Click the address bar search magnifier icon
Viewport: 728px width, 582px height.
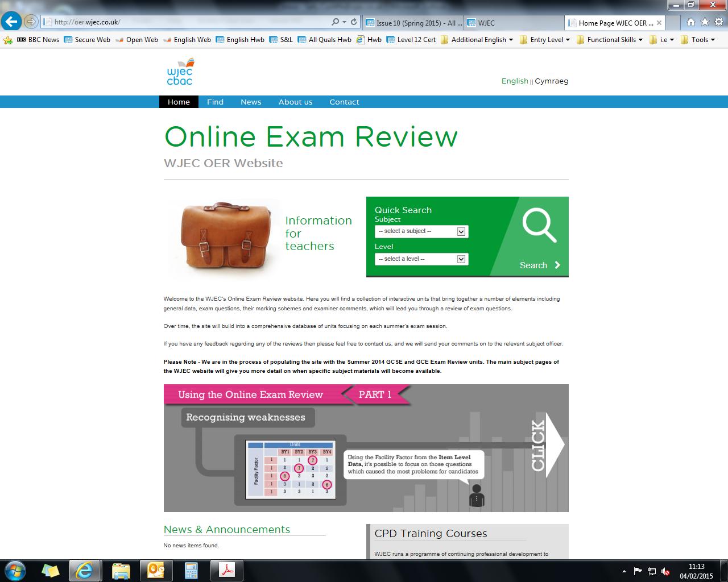coord(336,22)
